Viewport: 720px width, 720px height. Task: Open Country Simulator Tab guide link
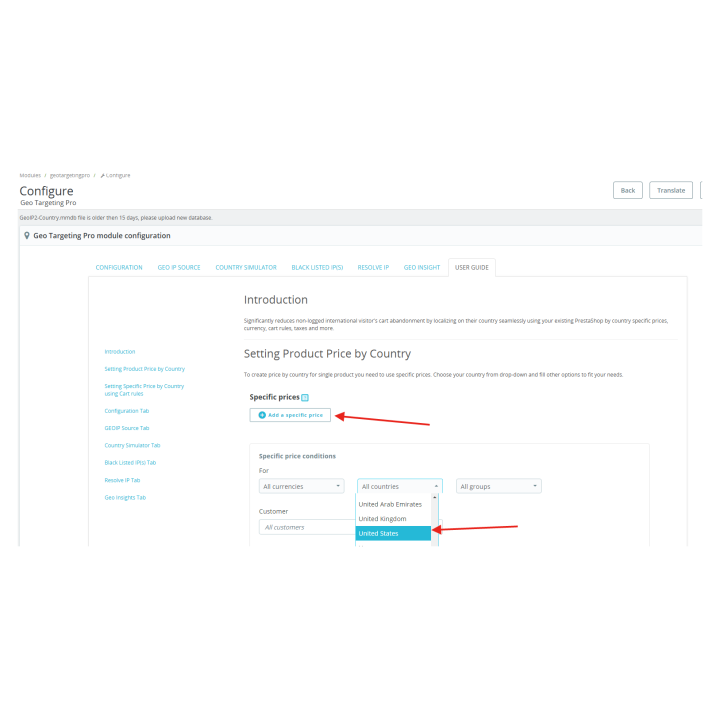tap(132, 445)
